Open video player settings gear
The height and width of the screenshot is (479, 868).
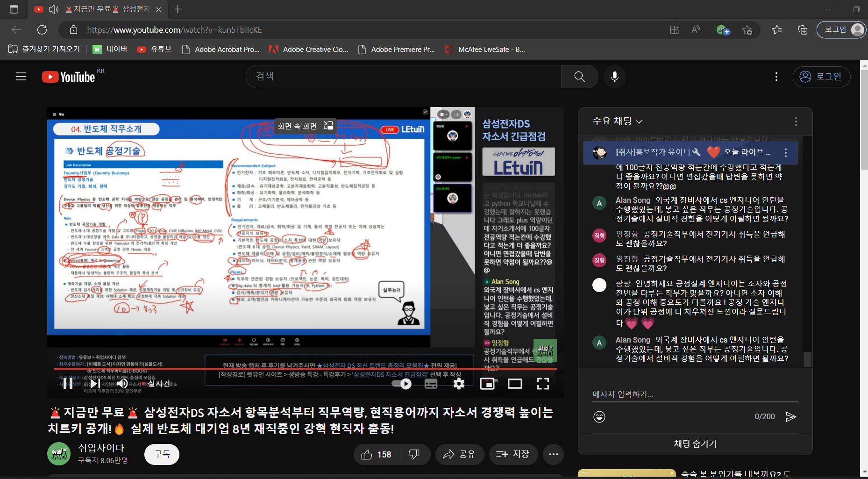tap(459, 384)
